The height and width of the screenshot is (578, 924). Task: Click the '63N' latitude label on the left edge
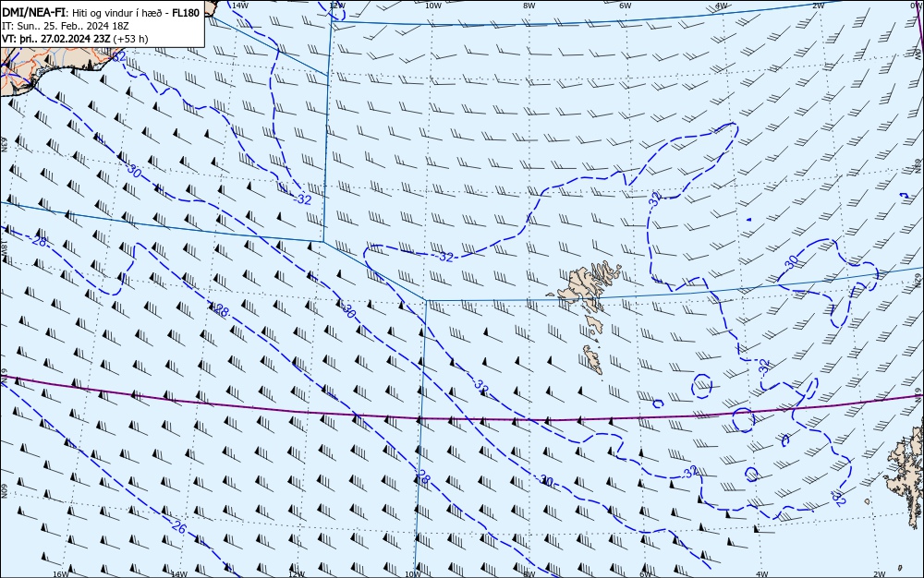[4, 144]
